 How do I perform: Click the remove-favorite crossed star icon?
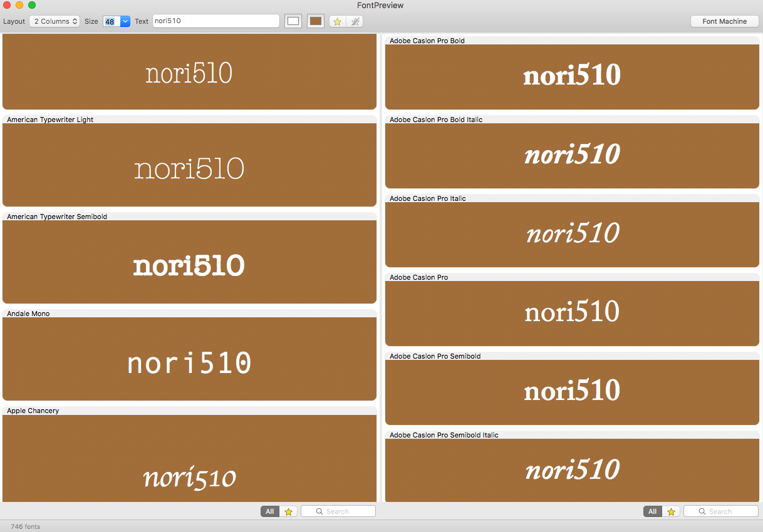click(355, 21)
